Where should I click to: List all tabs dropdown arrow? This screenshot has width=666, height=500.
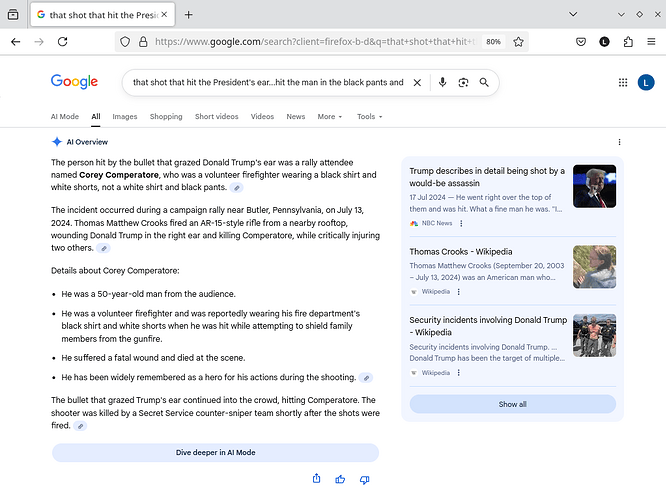[573, 14]
